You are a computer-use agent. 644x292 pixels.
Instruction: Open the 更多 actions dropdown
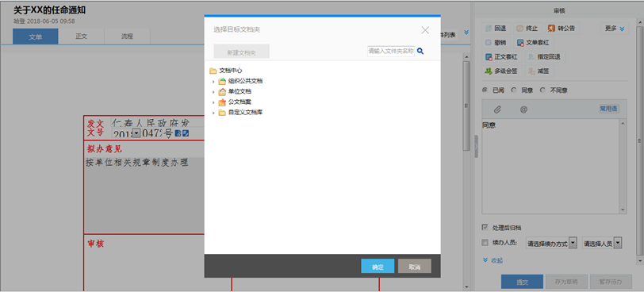615,29
